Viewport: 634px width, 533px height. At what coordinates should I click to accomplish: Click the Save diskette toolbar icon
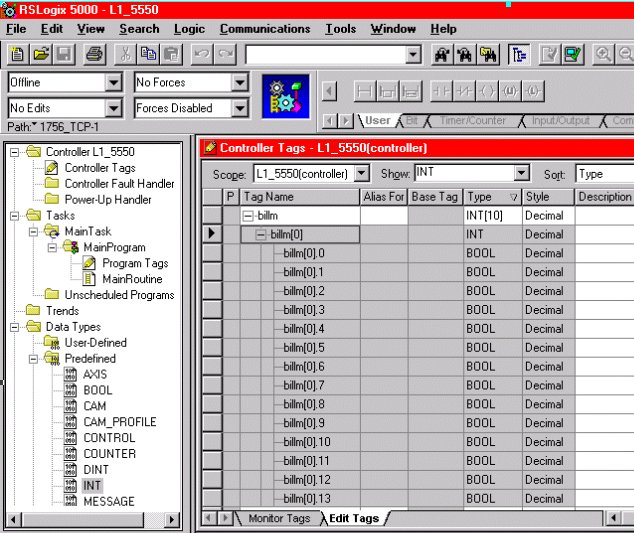(x=64, y=54)
